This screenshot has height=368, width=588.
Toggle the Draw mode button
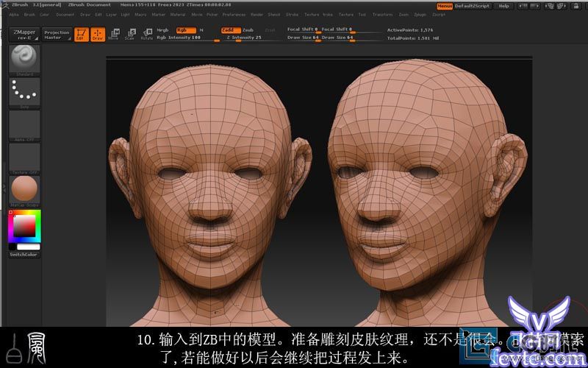[x=98, y=35]
